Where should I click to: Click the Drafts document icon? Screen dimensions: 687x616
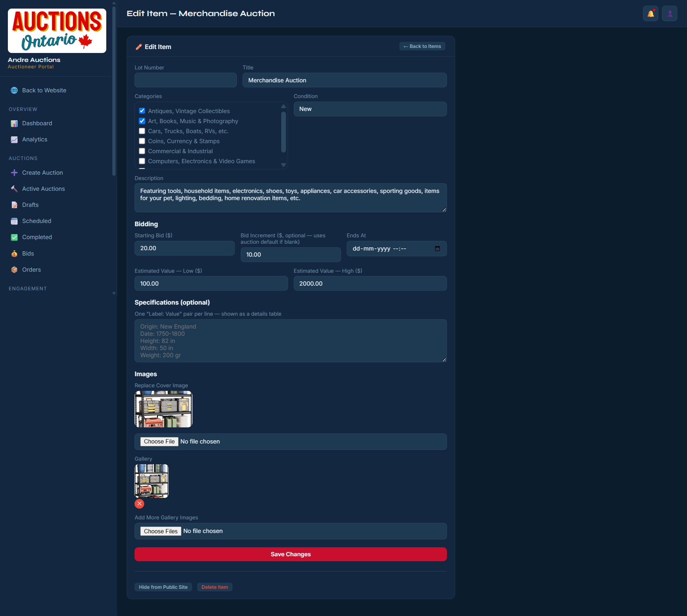14,205
